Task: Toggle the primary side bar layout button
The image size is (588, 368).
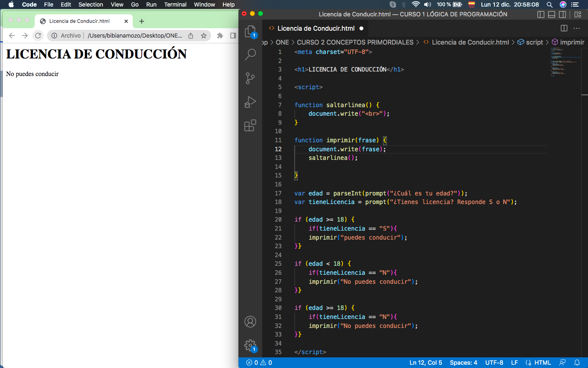Action: click(x=541, y=14)
